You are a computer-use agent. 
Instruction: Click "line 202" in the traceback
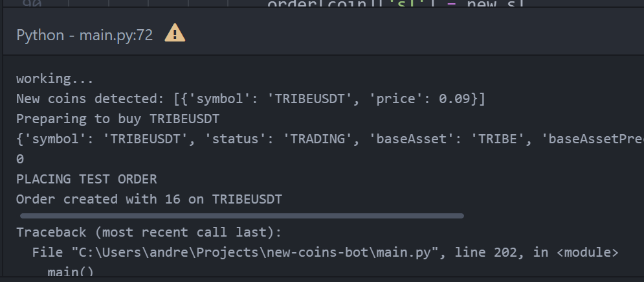pyautogui.click(x=486, y=252)
